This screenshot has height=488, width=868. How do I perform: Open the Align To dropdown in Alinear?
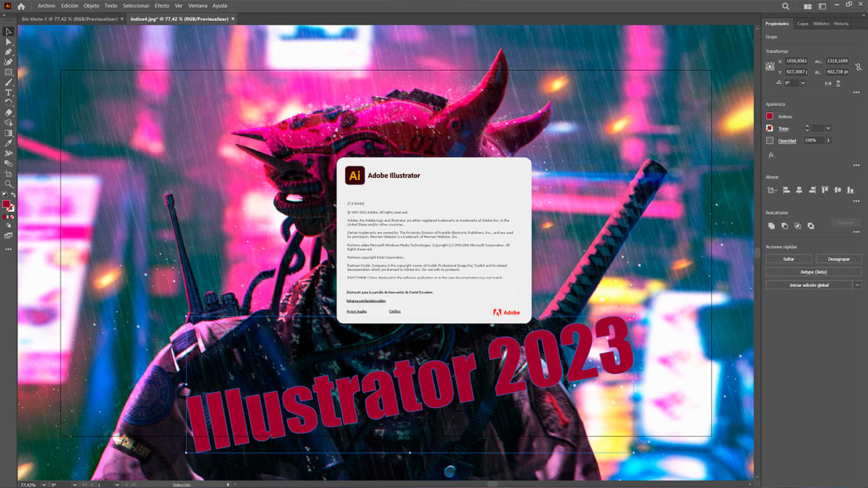coord(771,190)
